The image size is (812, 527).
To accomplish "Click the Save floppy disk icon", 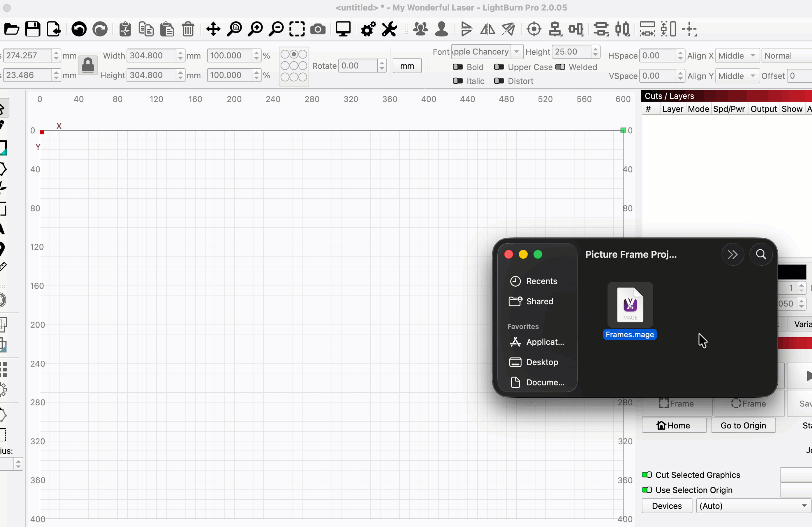I will tap(33, 29).
